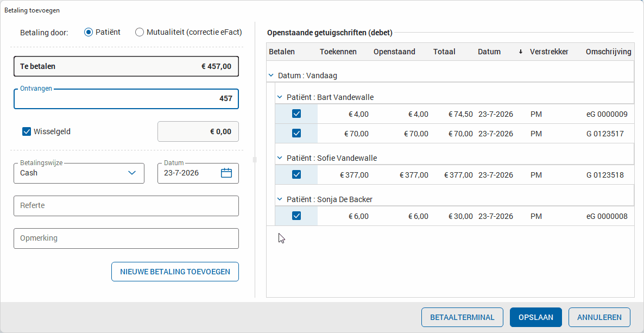Sort by Openstaand column header
This screenshot has width=644, height=333.
394,52
